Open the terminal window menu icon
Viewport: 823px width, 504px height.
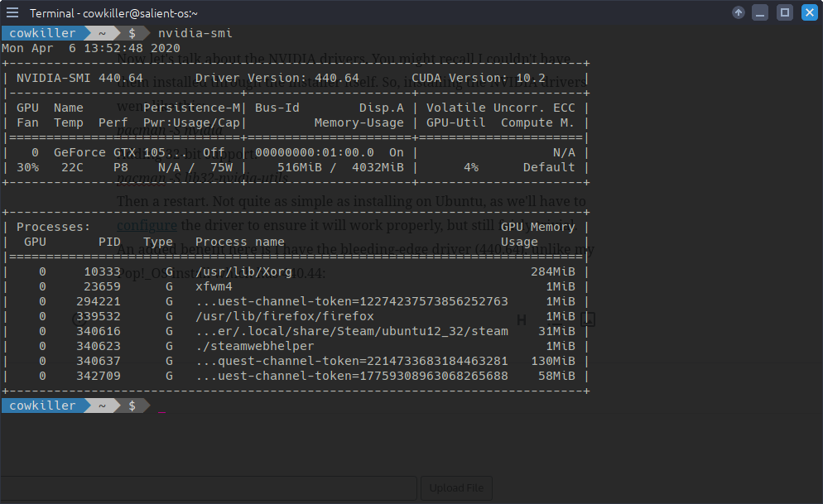12,12
